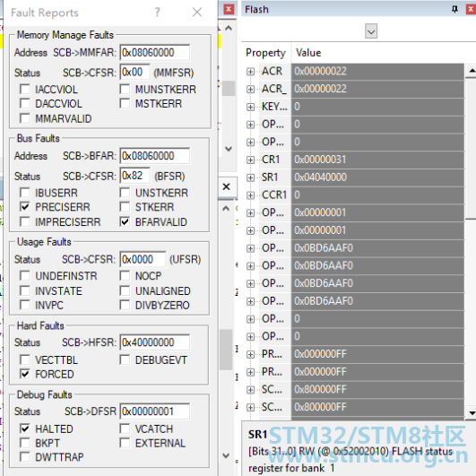Select SR1 value 0x04040000
Image resolution: width=476 pixels, height=476 pixels.
[377, 177]
